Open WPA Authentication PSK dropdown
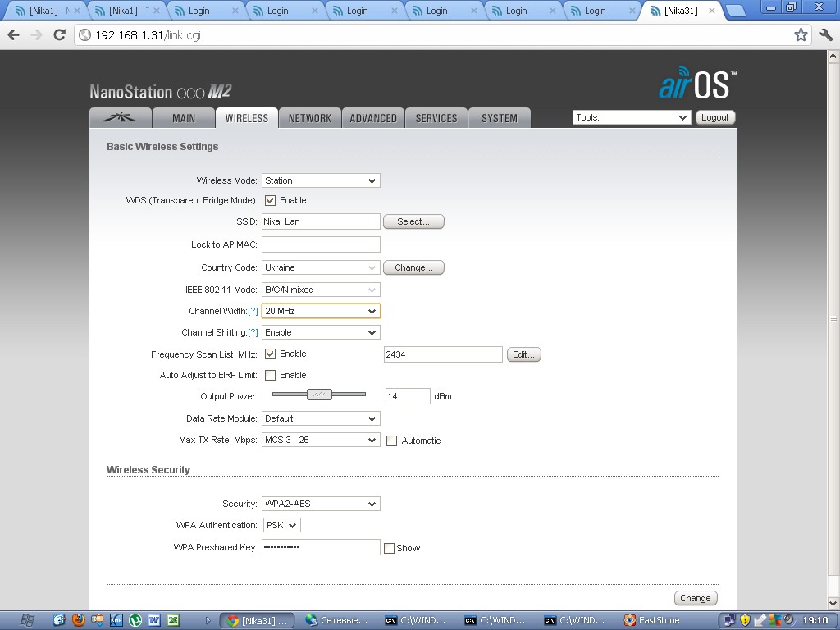 click(x=282, y=525)
